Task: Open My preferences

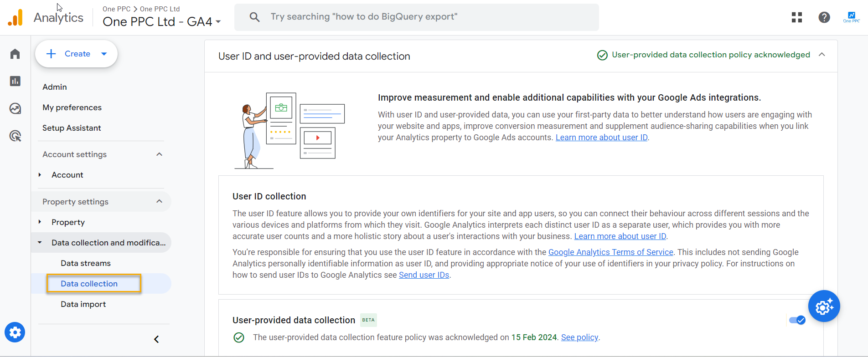Action: [x=72, y=107]
